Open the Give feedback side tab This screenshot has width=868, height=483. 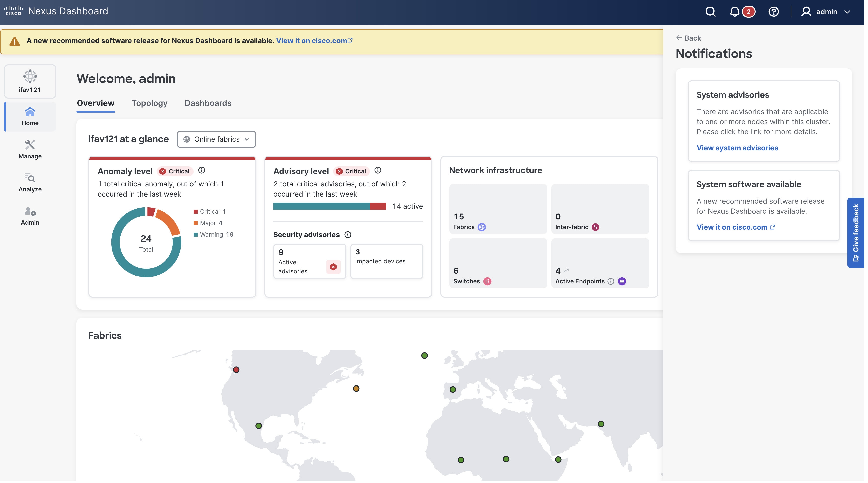point(855,232)
